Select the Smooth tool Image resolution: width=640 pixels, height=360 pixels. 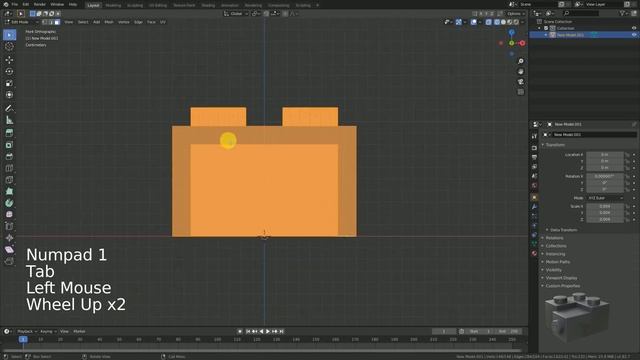pos(9,215)
